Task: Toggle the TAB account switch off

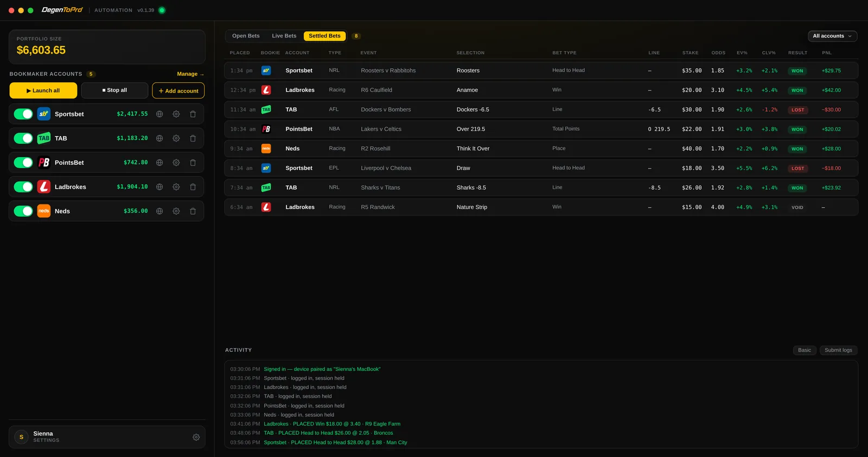Action: (23, 138)
